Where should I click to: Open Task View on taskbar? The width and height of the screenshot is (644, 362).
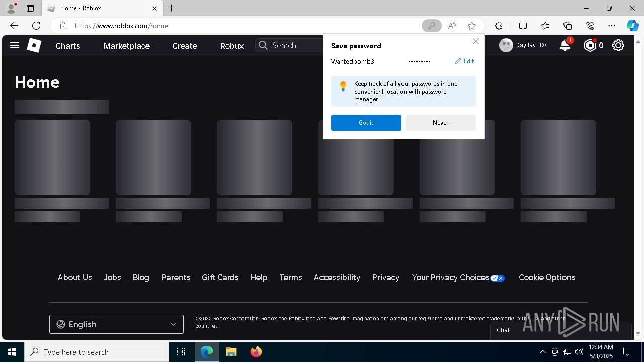pyautogui.click(x=181, y=352)
